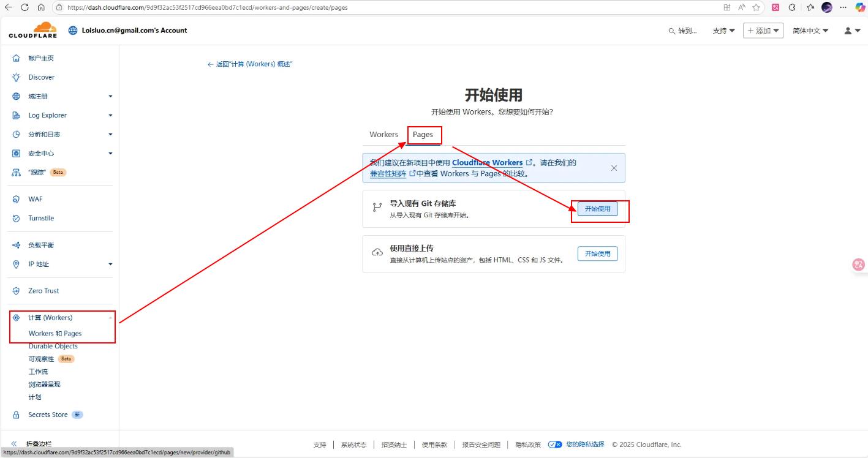
Task: Select the Pages tab
Action: point(423,135)
